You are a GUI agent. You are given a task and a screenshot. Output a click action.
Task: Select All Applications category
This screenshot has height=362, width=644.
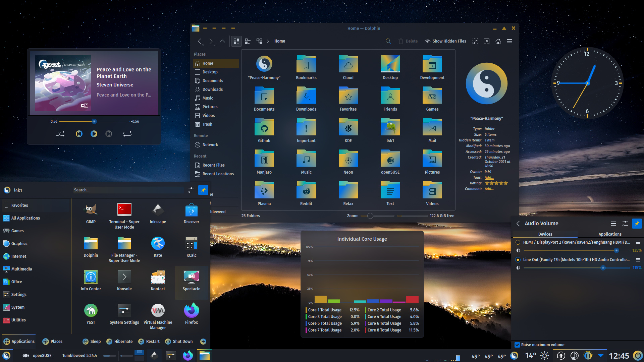click(x=36, y=218)
